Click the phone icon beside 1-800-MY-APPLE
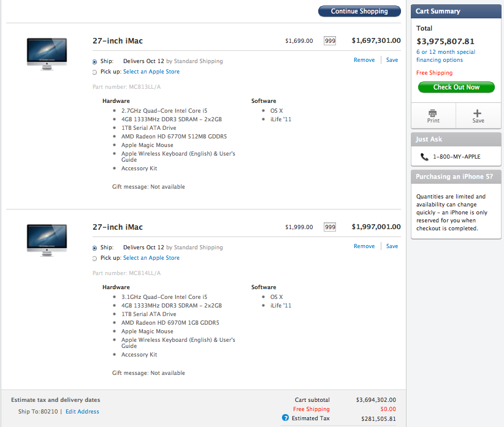504x427 pixels. pos(424,157)
